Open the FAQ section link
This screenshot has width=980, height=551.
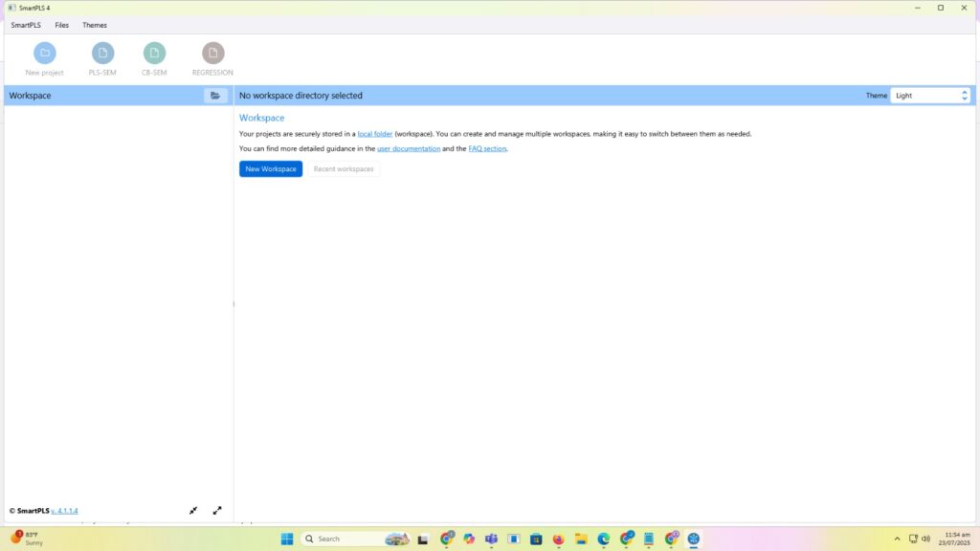487,149
